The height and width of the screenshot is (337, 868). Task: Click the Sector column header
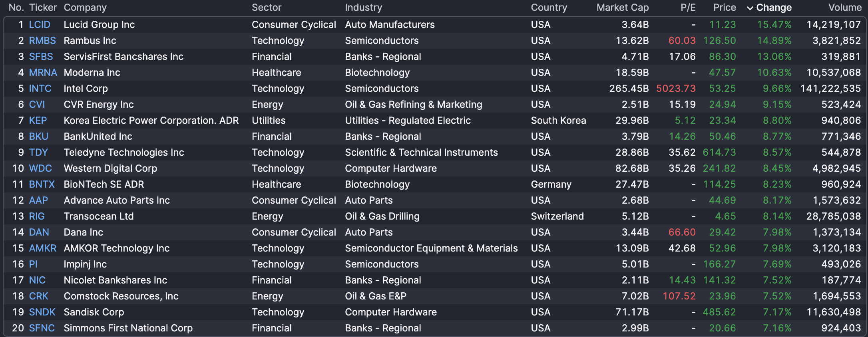(x=267, y=8)
